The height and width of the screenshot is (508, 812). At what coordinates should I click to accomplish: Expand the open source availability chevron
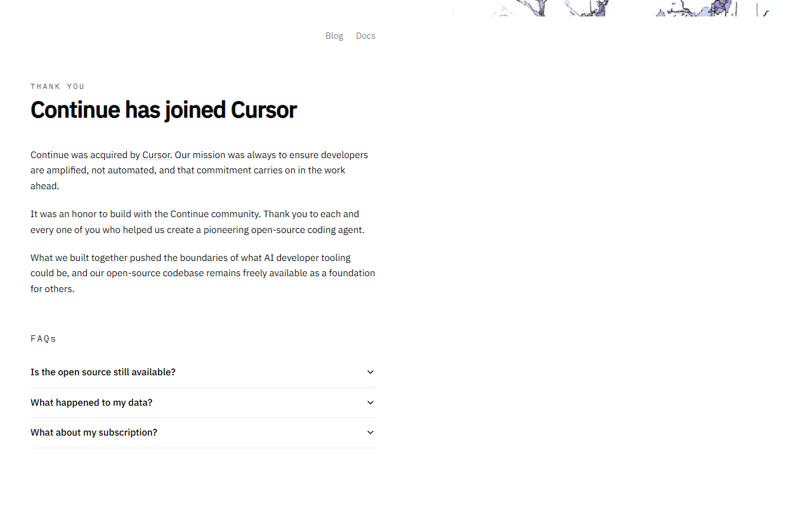tap(370, 372)
